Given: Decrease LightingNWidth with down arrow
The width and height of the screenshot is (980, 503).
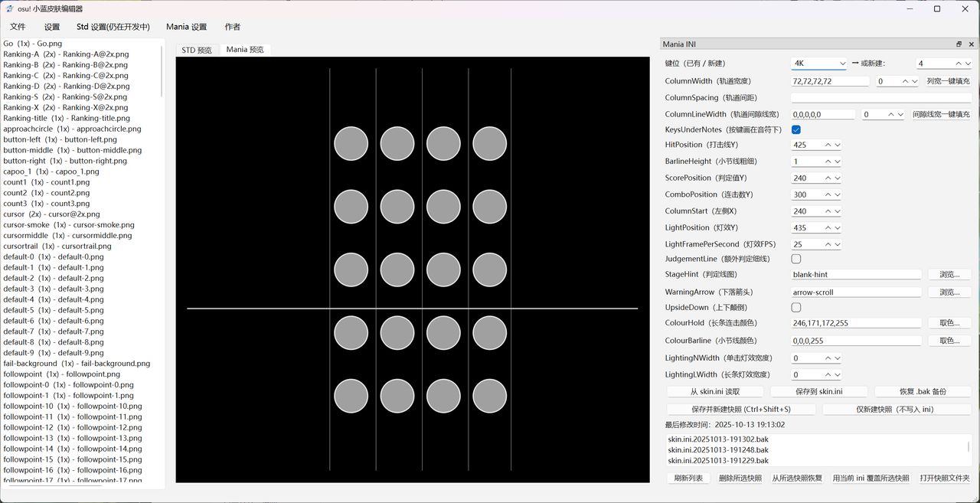Looking at the screenshot, I should coord(838,358).
